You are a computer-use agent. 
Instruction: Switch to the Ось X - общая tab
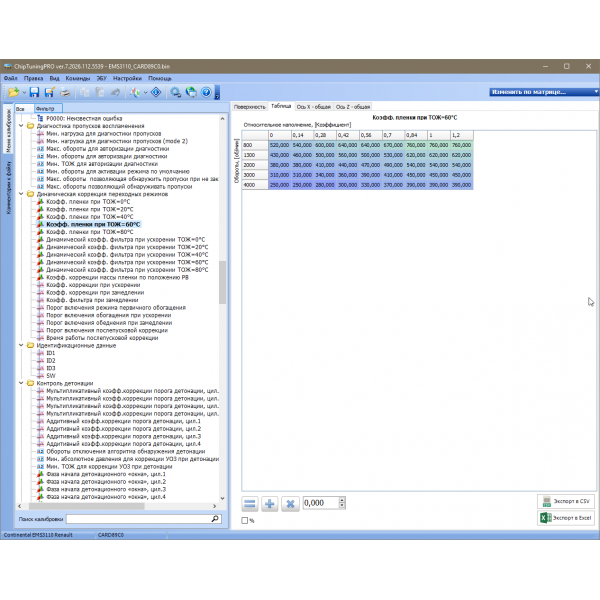click(x=314, y=106)
